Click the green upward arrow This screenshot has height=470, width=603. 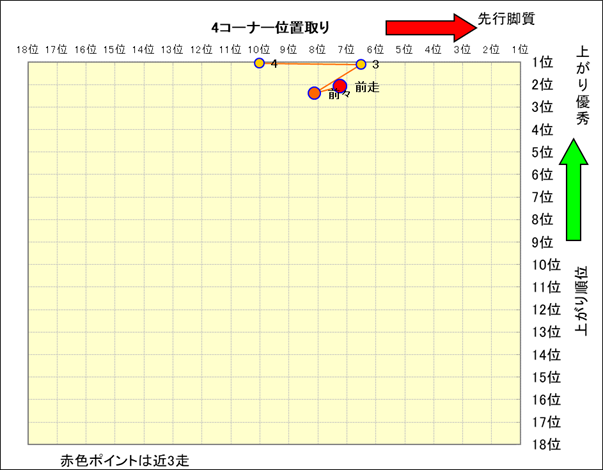574,190
